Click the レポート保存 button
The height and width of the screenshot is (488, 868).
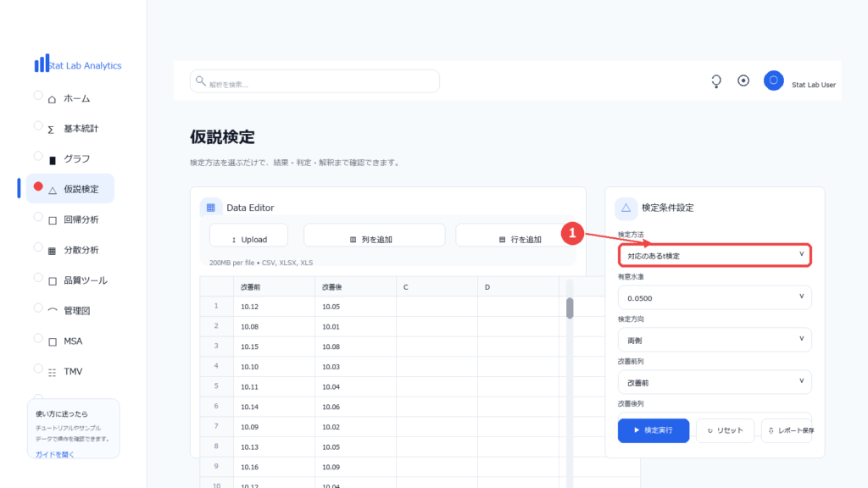(x=787, y=430)
